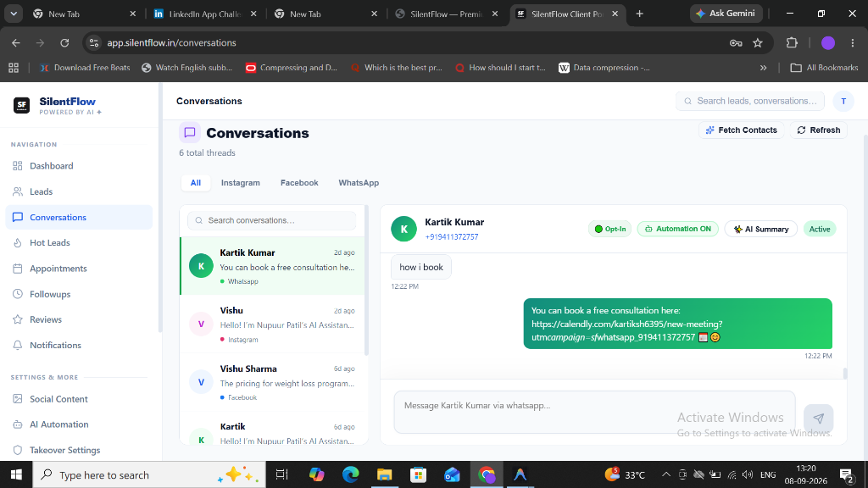Screen dimensions: 868x488
Task: Click the Takeover Settings shield icon
Action: coord(18,451)
